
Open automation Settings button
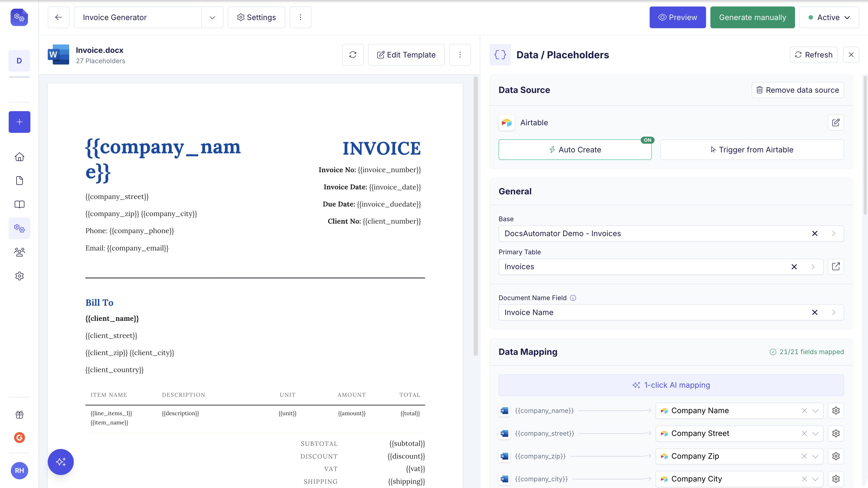point(256,17)
